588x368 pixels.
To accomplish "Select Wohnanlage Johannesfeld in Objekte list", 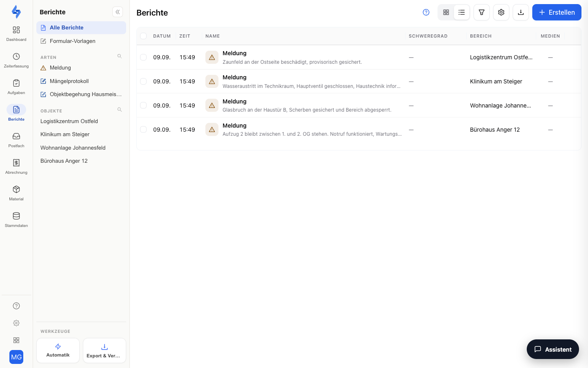I will click(x=81, y=148).
